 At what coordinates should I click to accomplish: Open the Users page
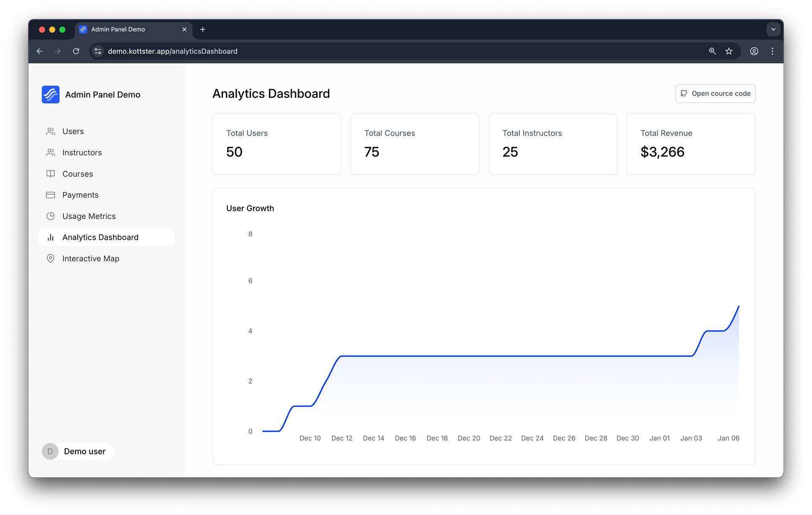pos(106,131)
